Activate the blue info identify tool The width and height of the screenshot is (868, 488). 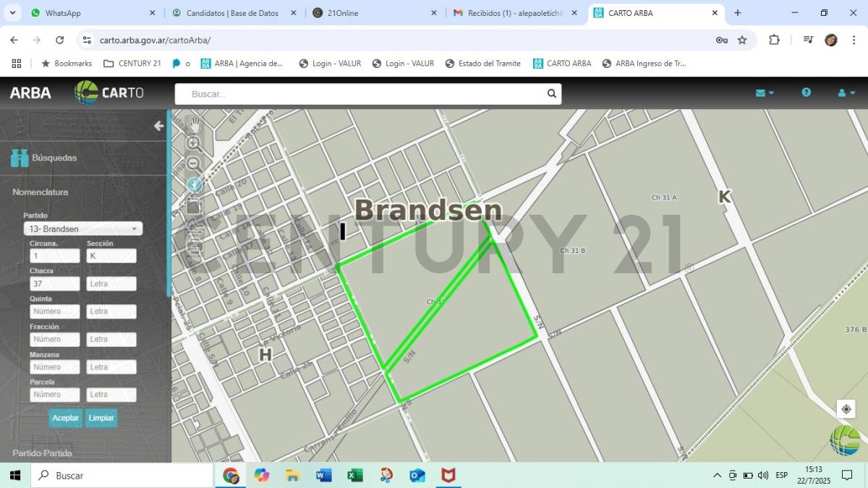click(x=193, y=185)
